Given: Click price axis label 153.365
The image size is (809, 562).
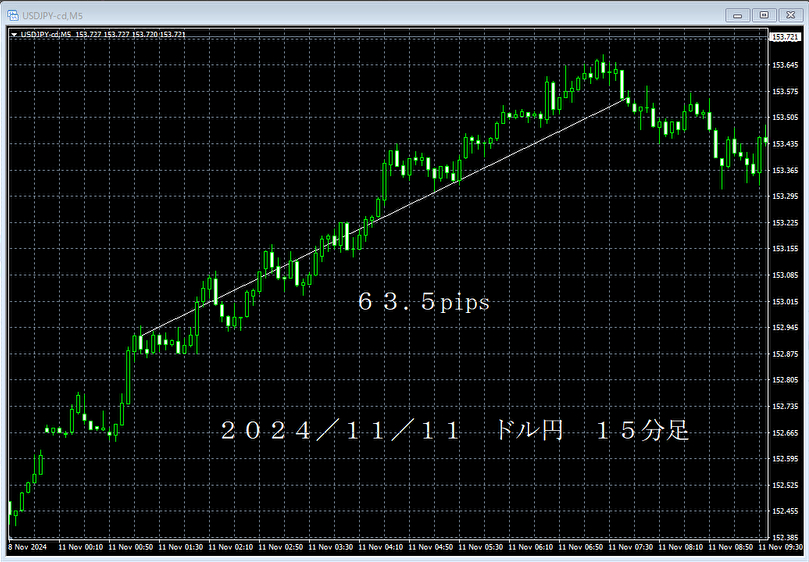Looking at the screenshot, I should (785, 170).
